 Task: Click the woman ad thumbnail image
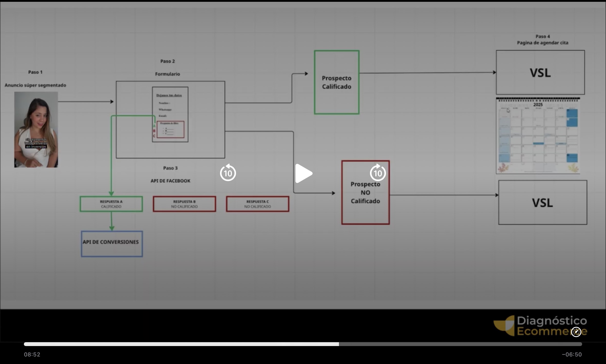pyautogui.click(x=36, y=130)
